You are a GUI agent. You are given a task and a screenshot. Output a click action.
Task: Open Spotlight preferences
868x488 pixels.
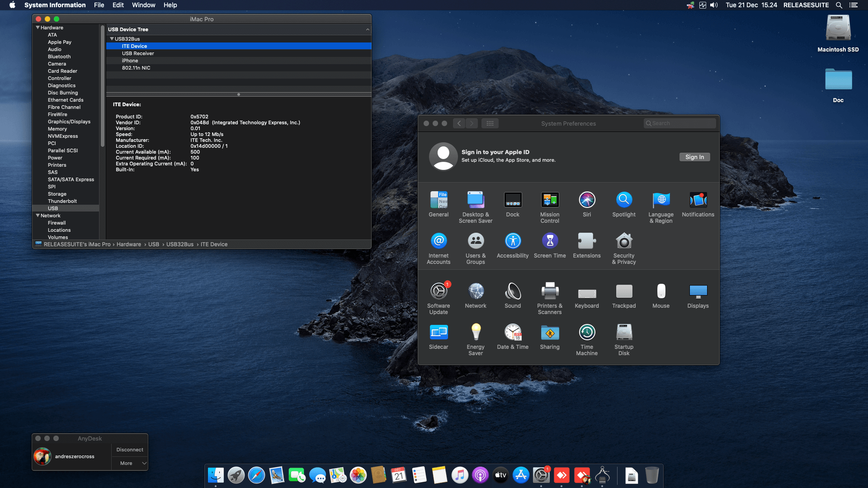click(624, 204)
